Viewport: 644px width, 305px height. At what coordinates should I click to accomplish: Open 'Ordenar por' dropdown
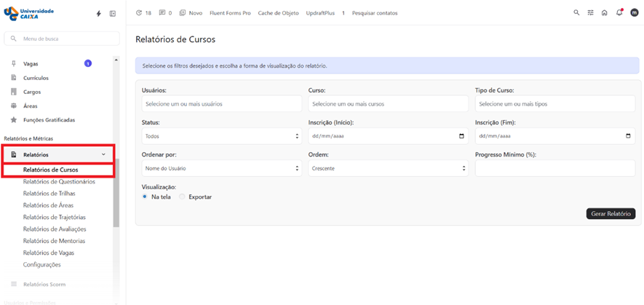(221, 168)
